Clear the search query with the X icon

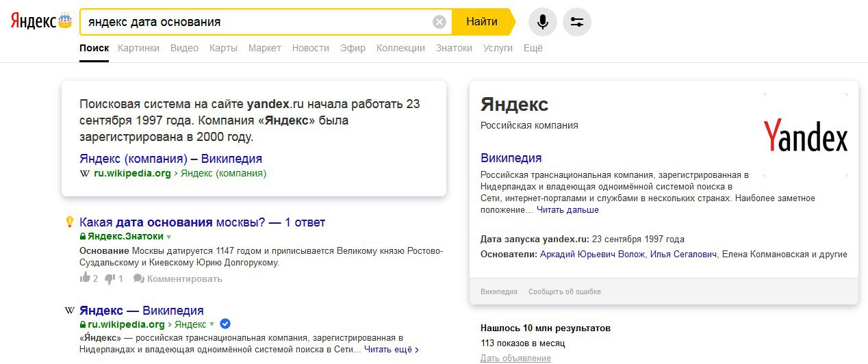(439, 22)
